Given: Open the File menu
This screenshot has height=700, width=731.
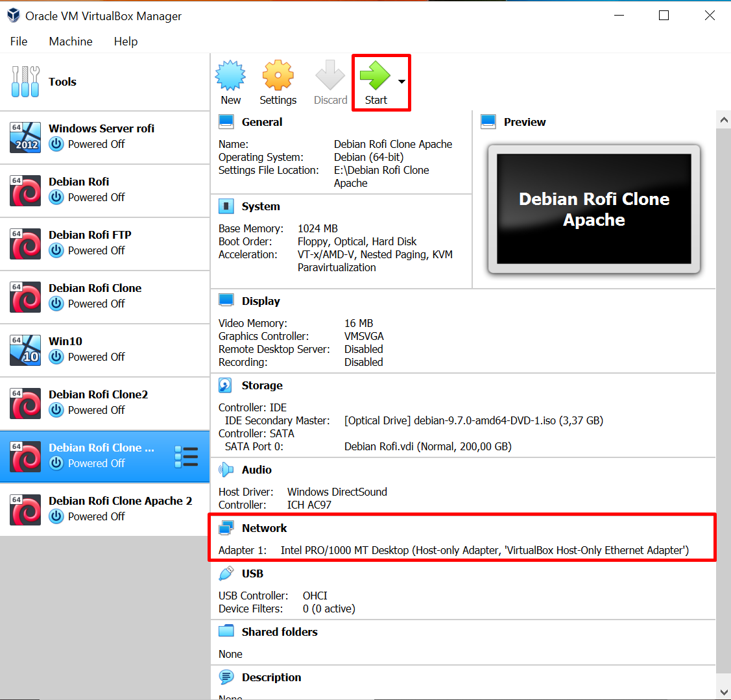Looking at the screenshot, I should pyautogui.click(x=19, y=42).
